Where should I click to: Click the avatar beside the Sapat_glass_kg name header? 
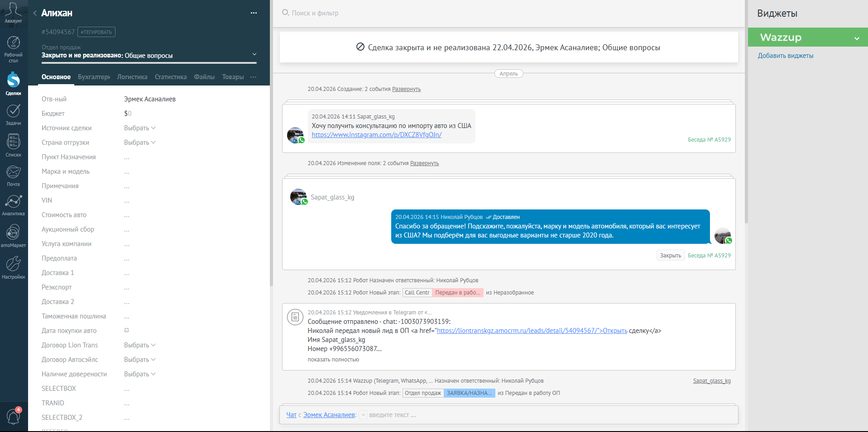(x=298, y=197)
